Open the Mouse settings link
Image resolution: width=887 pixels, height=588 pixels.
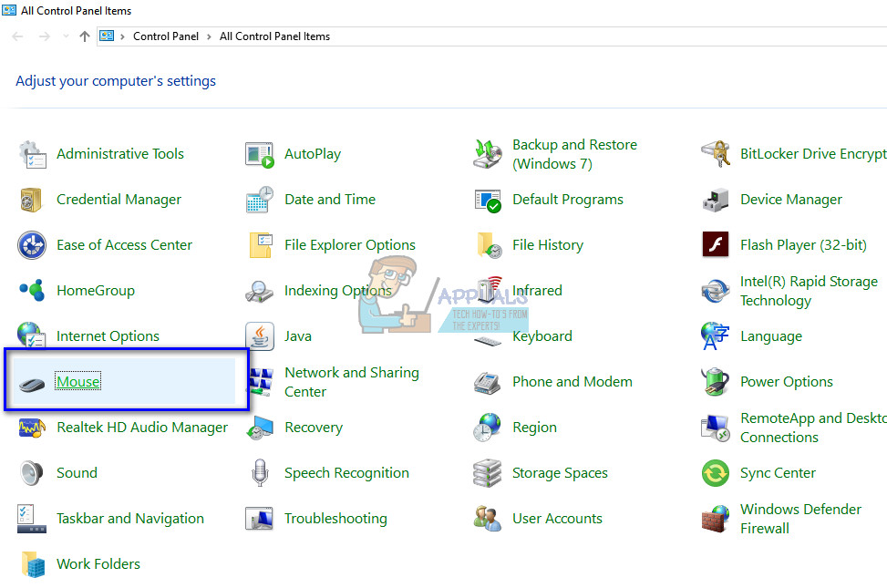click(78, 382)
